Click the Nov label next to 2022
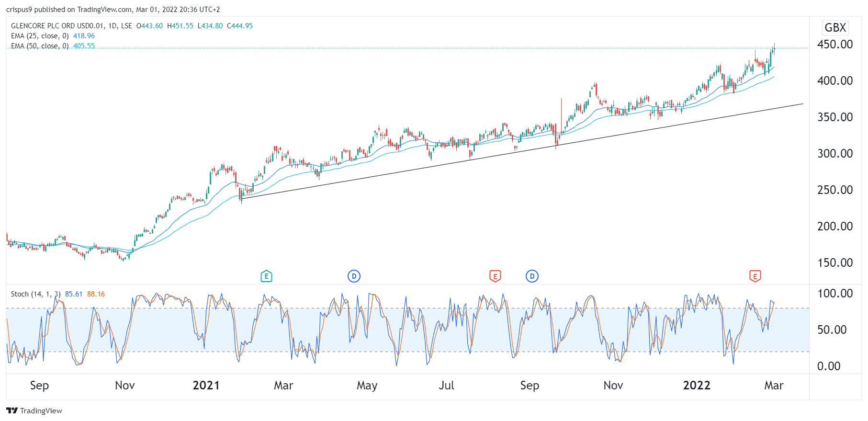The height and width of the screenshot is (421, 868). click(613, 386)
